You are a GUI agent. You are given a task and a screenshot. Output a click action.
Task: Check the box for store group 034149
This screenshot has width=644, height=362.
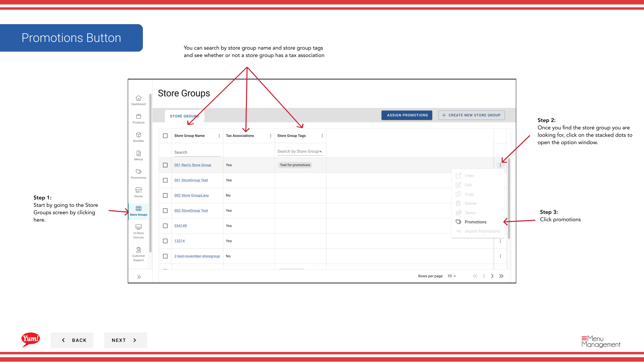point(165,226)
